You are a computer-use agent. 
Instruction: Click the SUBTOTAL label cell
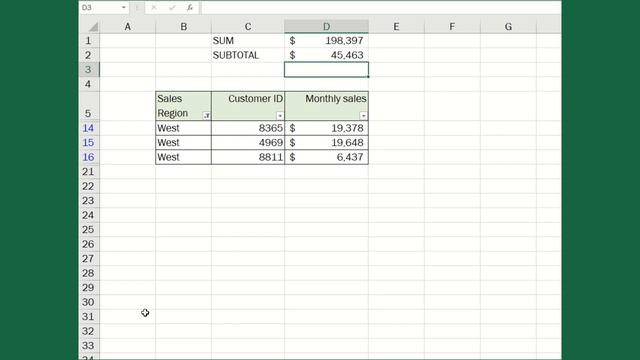click(x=248, y=55)
